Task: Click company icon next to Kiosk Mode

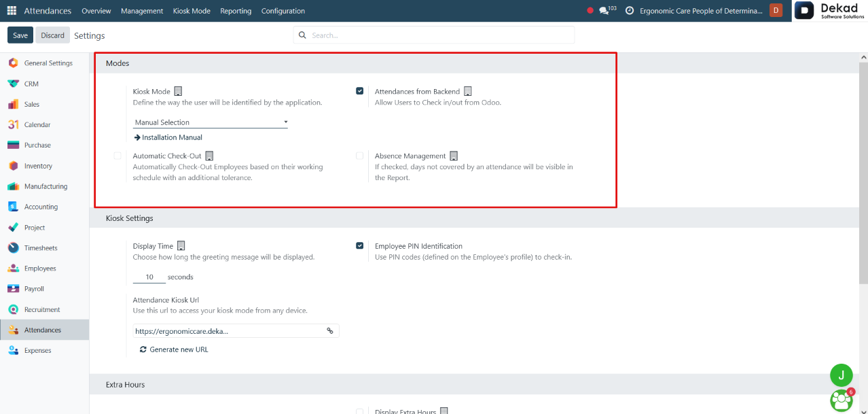Action: tap(178, 91)
